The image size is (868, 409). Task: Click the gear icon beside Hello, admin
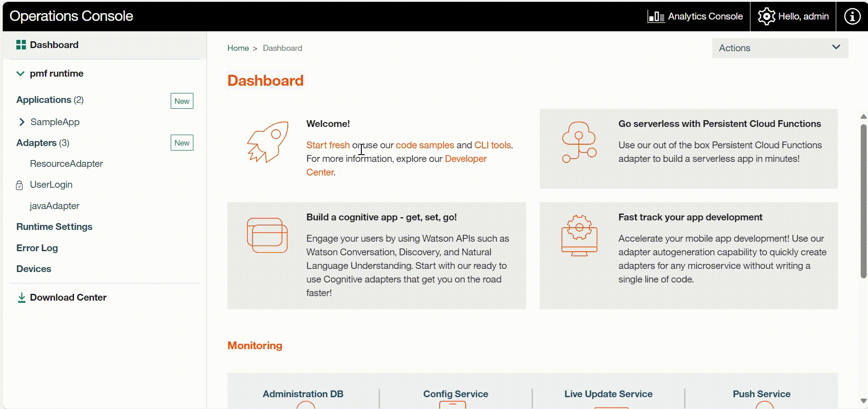click(766, 16)
